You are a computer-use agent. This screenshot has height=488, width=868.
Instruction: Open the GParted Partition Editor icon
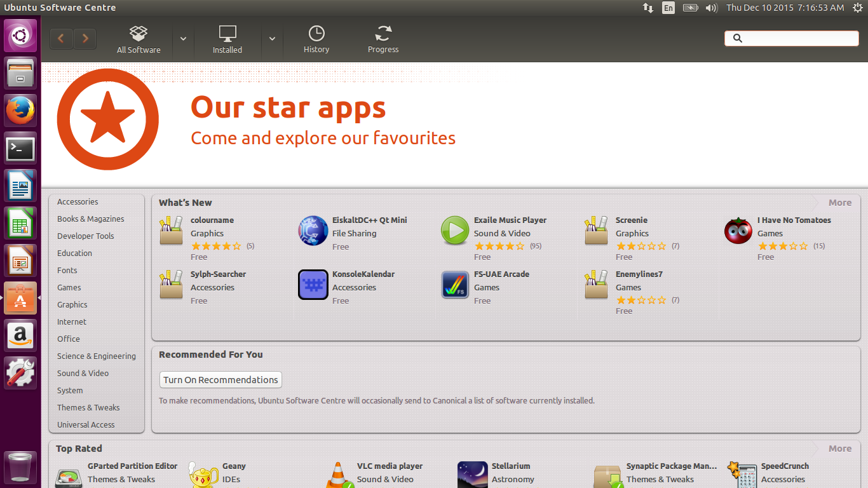(x=69, y=477)
